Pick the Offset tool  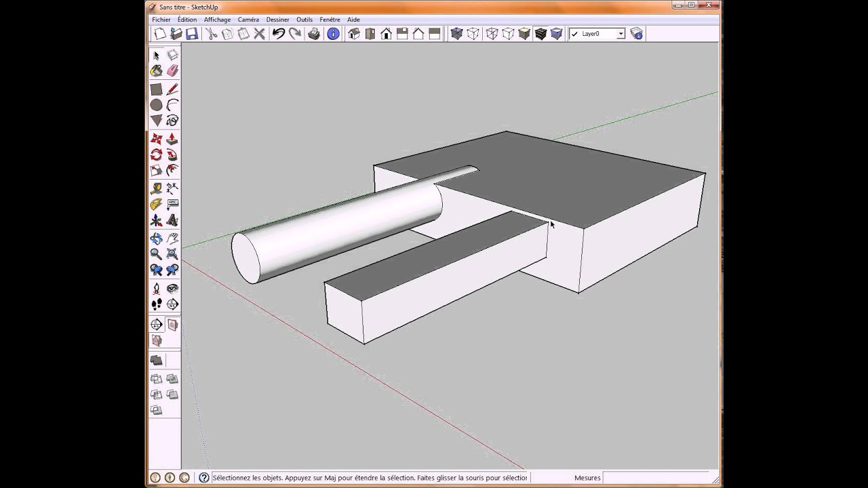[172, 170]
